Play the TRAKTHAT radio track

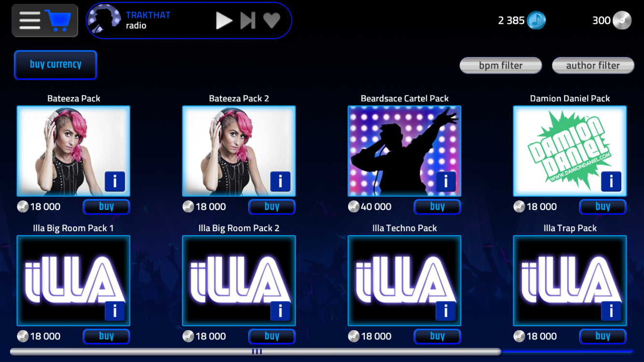pyautogui.click(x=224, y=20)
